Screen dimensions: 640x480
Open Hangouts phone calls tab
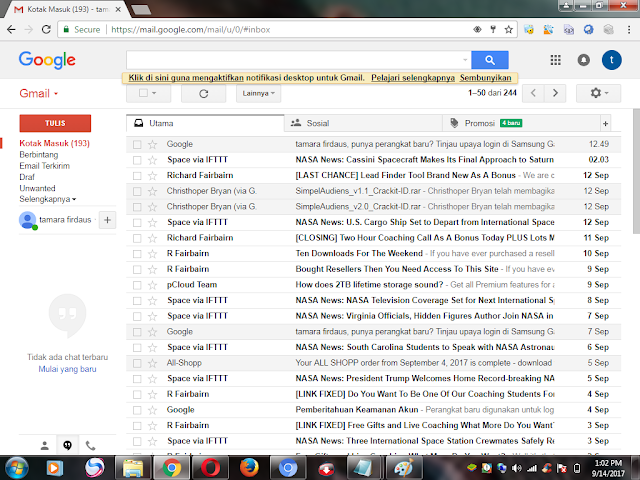tap(90, 446)
